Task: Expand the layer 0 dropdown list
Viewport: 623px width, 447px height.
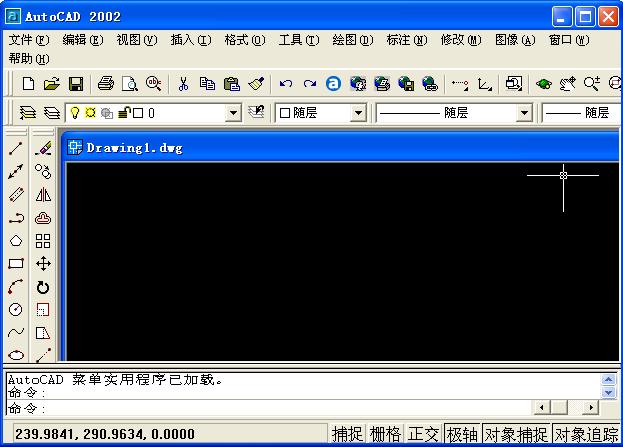Action: click(x=233, y=113)
